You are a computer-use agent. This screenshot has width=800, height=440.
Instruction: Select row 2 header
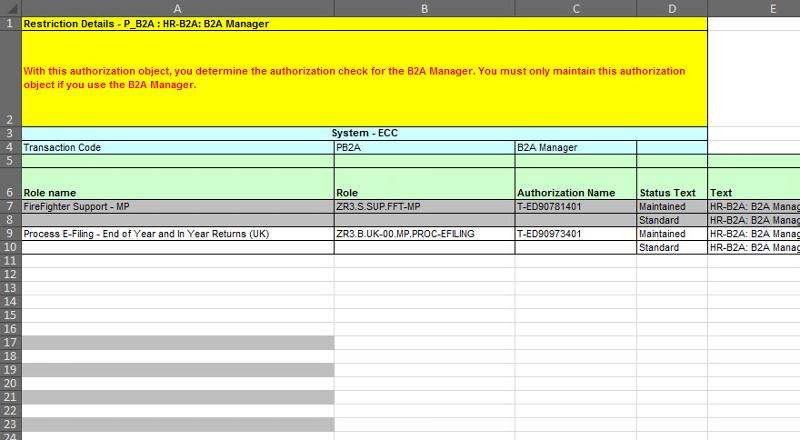tap(10, 79)
